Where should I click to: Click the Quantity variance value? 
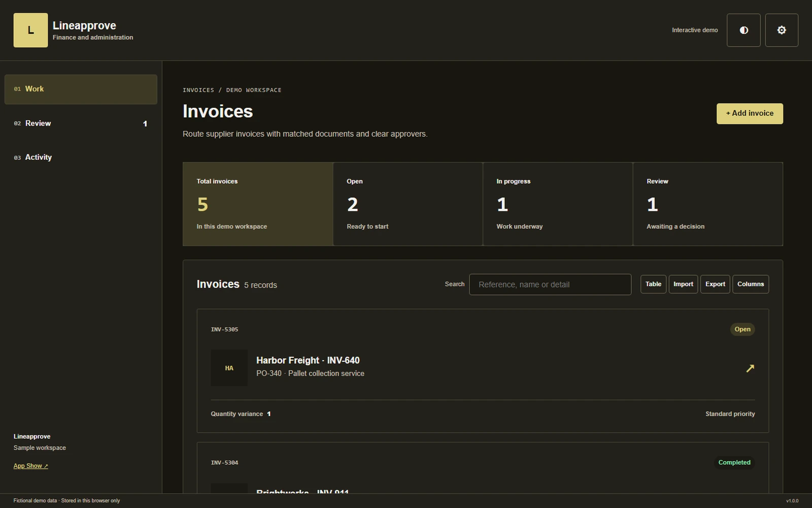[x=269, y=414]
